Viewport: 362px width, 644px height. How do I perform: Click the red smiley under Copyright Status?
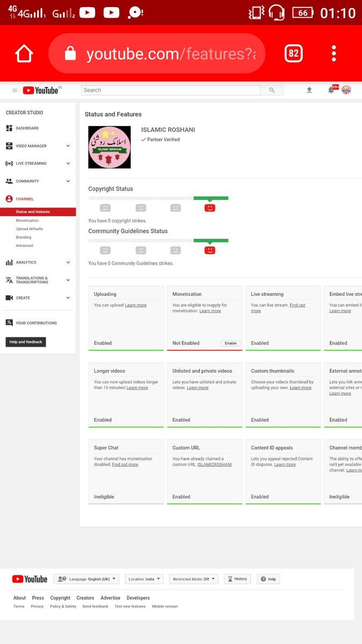[x=210, y=208]
